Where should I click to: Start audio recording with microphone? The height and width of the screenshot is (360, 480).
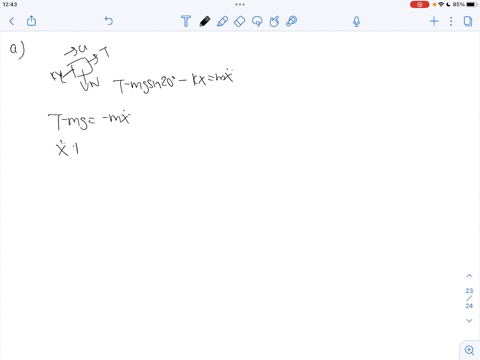click(x=356, y=22)
